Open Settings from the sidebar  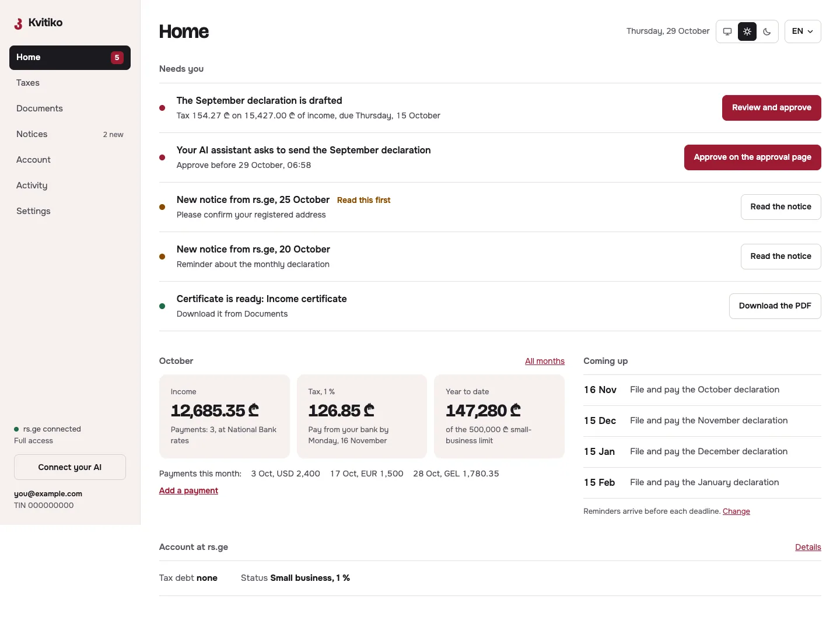pyautogui.click(x=70, y=211)
